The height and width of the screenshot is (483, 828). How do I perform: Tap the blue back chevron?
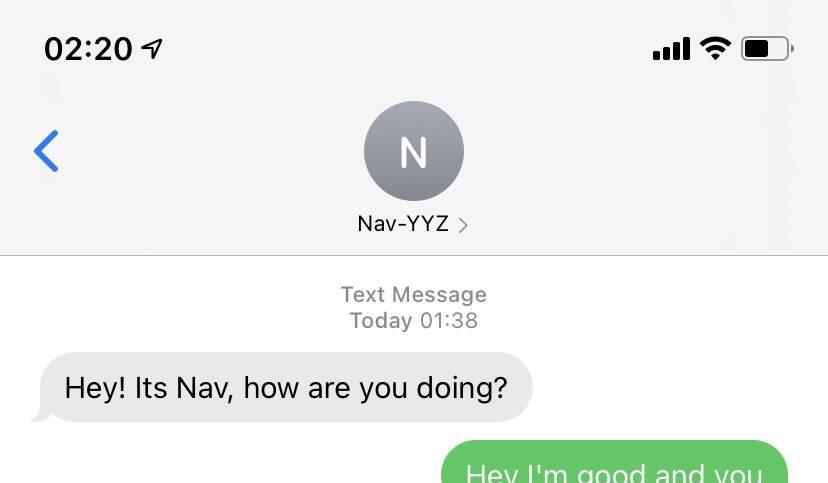pos(46,151)
